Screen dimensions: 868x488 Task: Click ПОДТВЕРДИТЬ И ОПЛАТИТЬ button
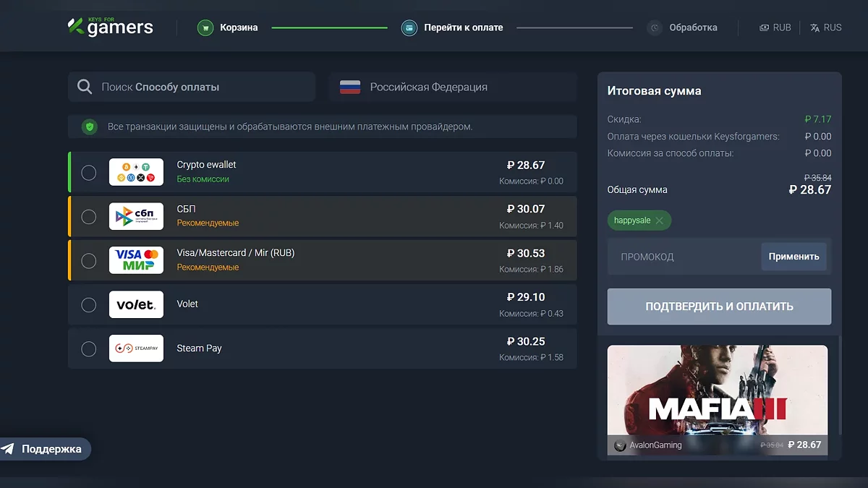(719, 307)
